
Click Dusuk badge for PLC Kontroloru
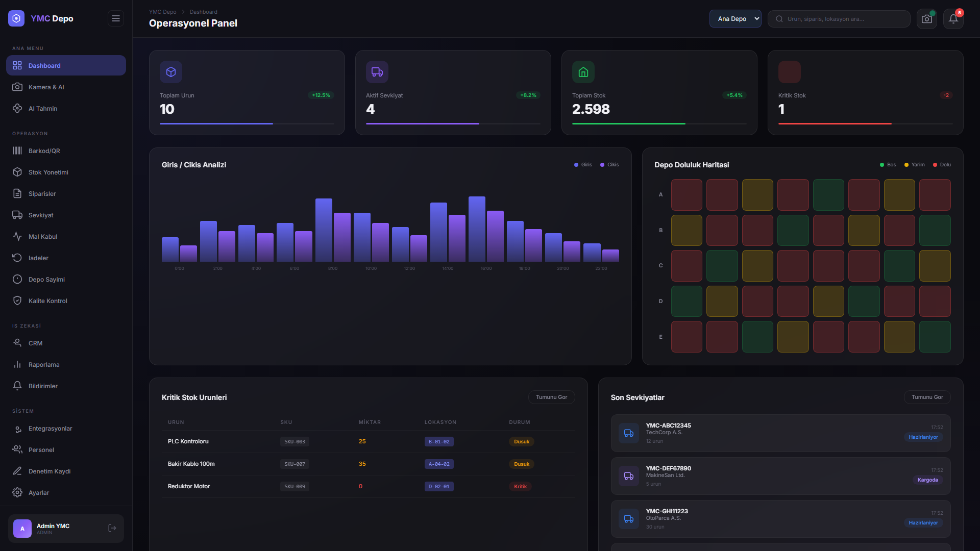[522, 442]
